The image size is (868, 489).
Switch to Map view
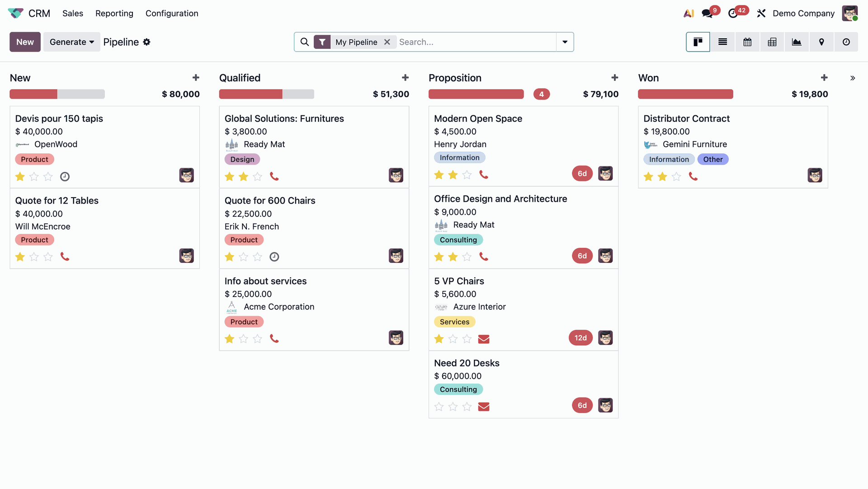click(821, 42)
